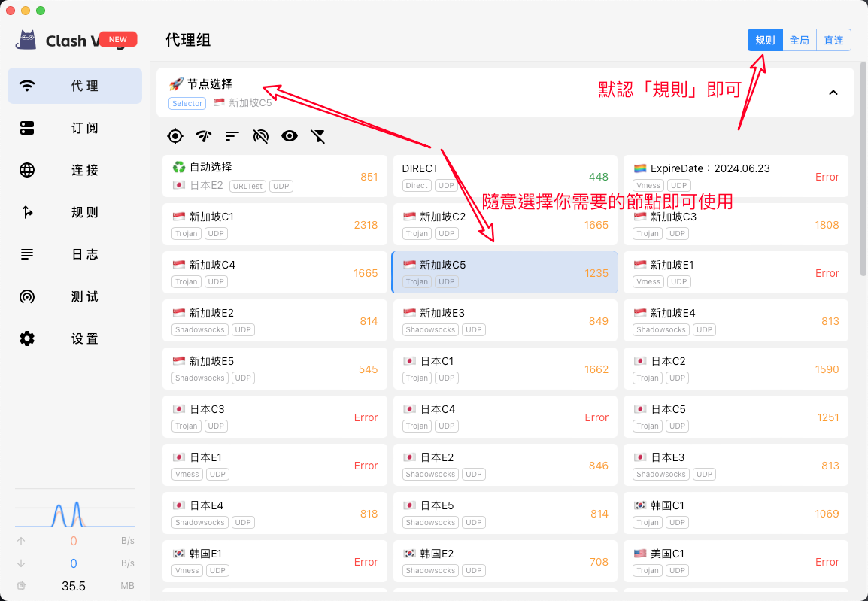The image size is (868, 601).
Task: Select the 新加坡C1 proxy node
Action: point(275,224)
